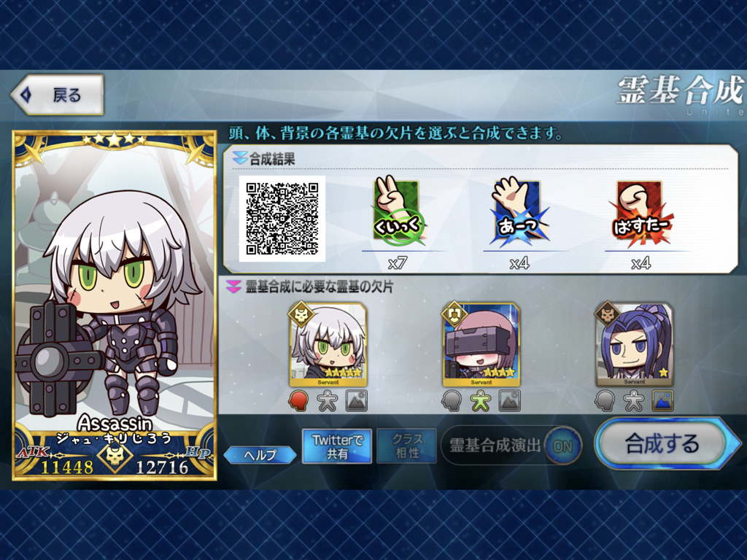The height and width of the screenshot is (560, 747).
Task: Collapse 霊基合成に必要な霊基の欠片 pink arrow
Action: click(x=233, y=287)
